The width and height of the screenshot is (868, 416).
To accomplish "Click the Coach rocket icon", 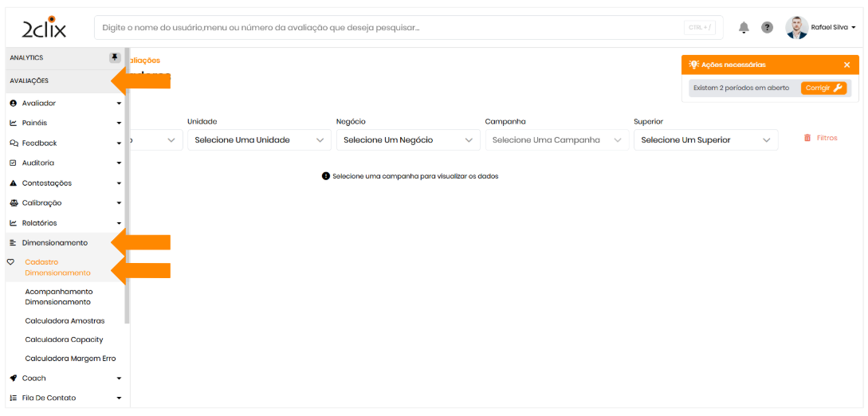I will 14,378.
